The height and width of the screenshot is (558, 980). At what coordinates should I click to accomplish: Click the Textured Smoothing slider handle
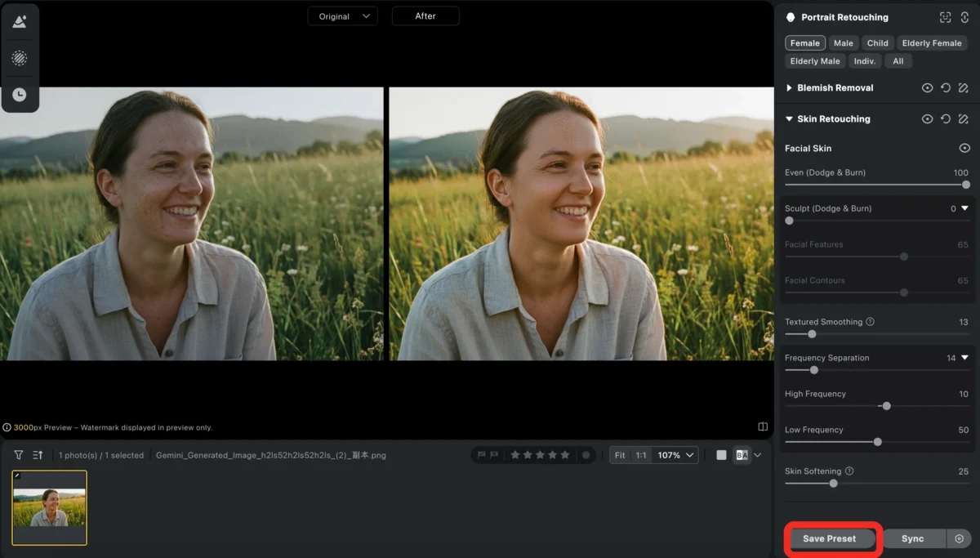click(x=812, y=334)
